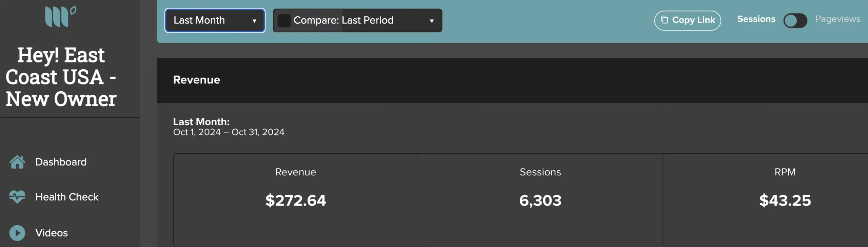Click the Copy Link button
This screenshot has width=868, height=247.
pyautogui.click(x=687, y=20)
